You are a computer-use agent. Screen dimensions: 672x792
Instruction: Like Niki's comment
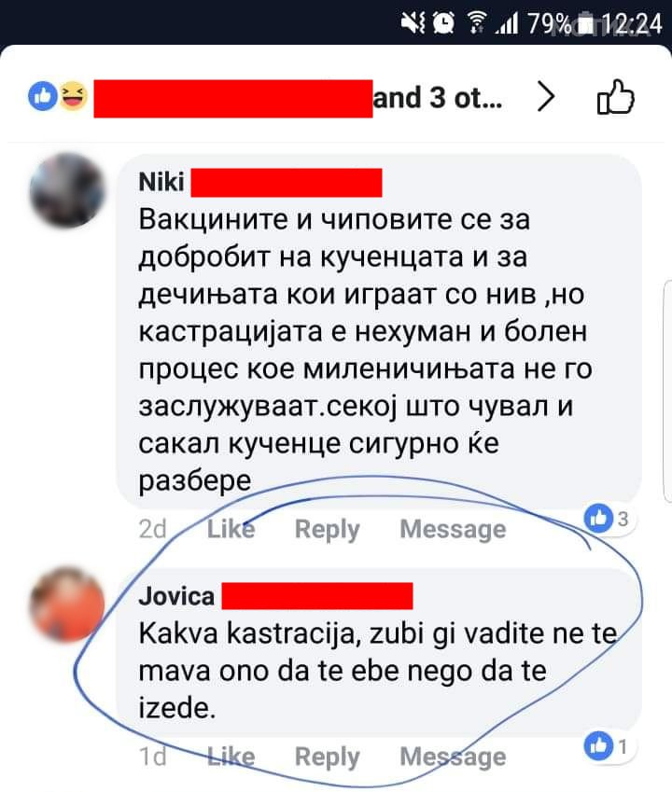(231, 529)
